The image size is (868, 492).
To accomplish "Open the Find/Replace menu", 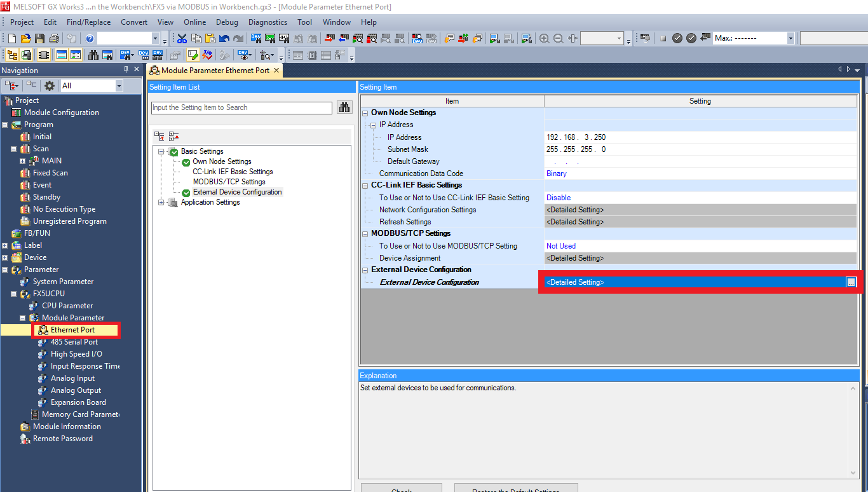I will (x=88, y=22).
